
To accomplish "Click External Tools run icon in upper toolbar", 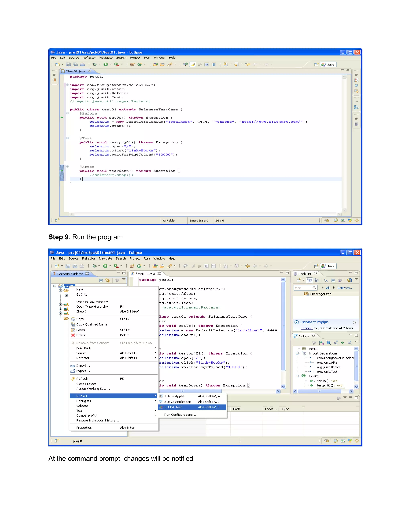I will pos(117,65).
